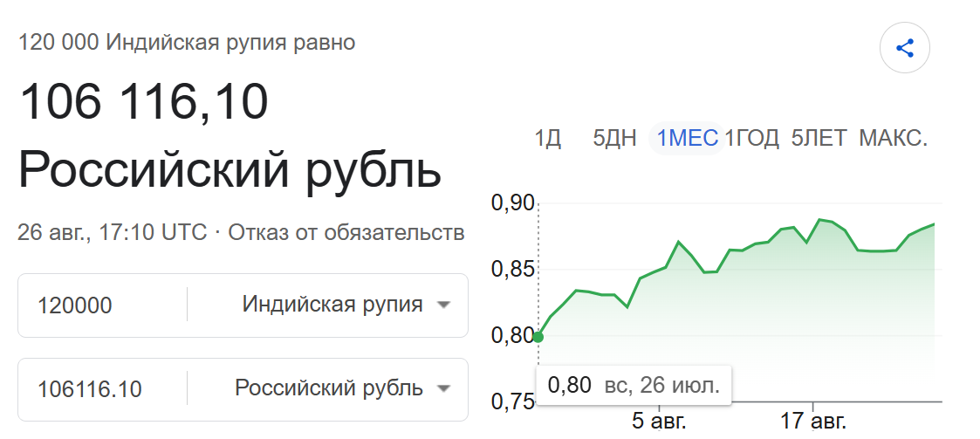Switch chart to 5ДН range

pos(614,138)
